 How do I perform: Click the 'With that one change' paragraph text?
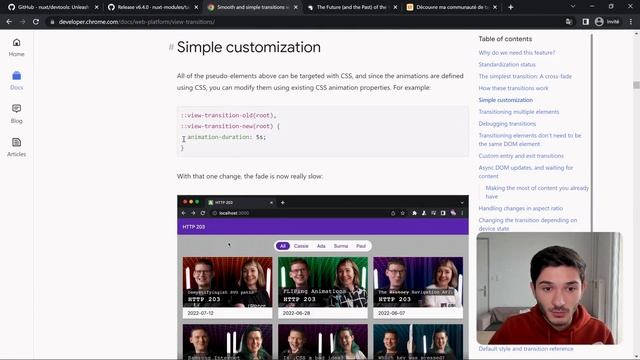coord(250,176)
